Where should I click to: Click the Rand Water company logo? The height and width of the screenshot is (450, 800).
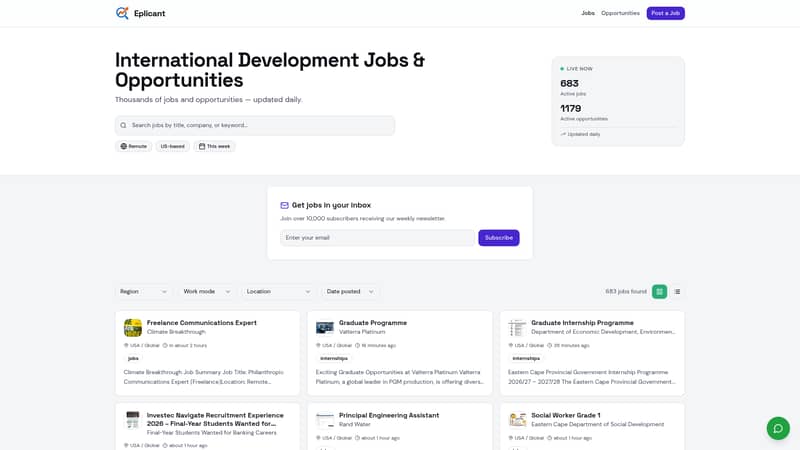pyautogui.click(x=324, y=420)
